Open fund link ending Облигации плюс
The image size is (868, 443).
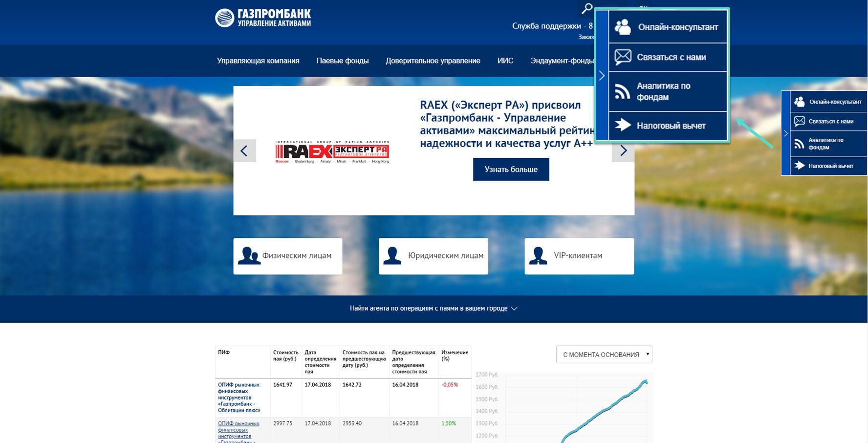[239, 398]
